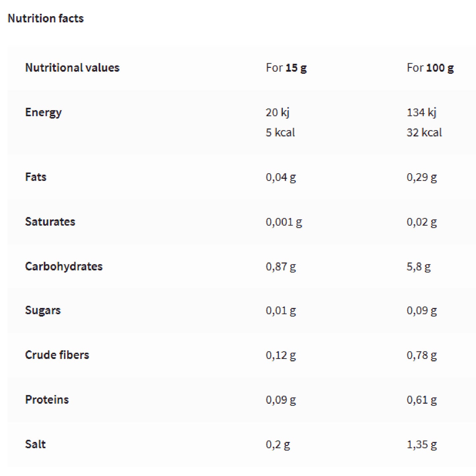
Task: Select the For 15 g column header
Action: (x=286, y=68)
